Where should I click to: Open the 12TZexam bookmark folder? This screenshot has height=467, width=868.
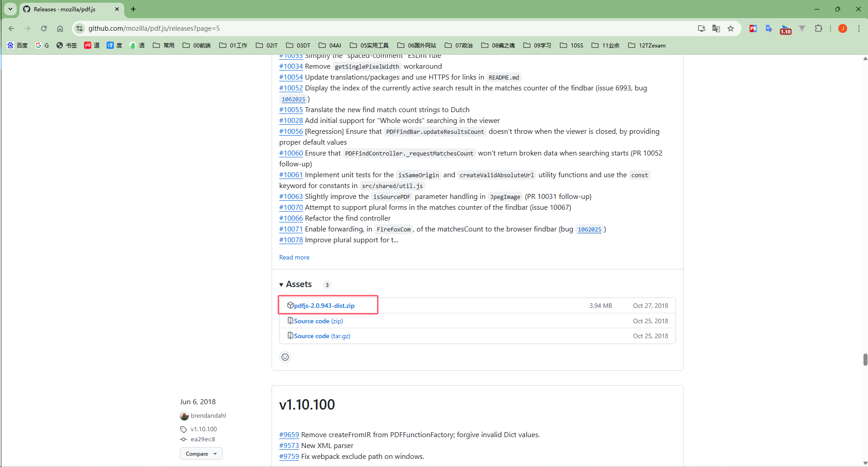pyautogui.click(x=647, y=45)
